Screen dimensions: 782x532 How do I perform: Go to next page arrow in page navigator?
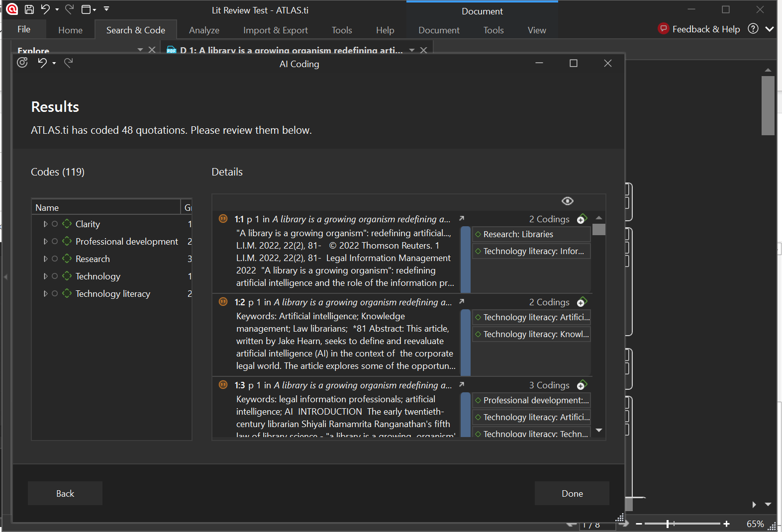coord(624,524)
